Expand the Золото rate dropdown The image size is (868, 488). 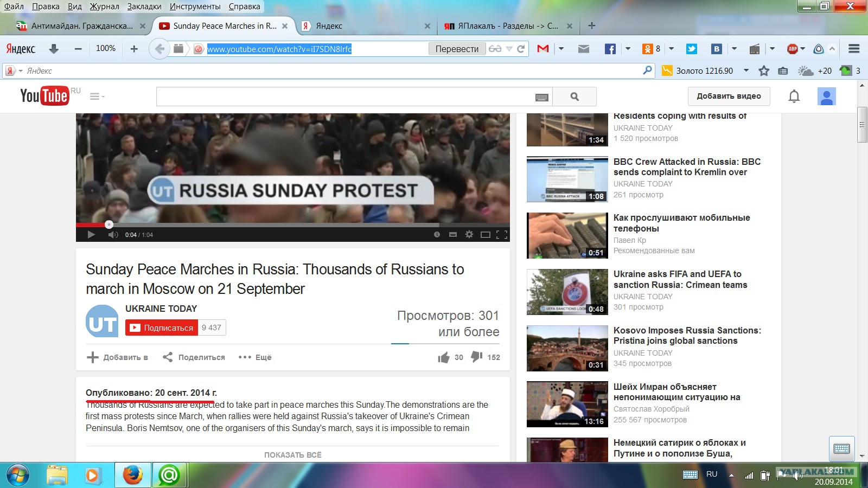point(746,70)
